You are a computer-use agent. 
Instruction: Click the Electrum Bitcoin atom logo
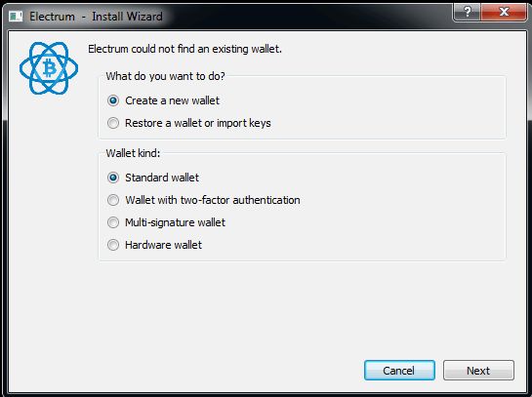[x=49, y=68]
